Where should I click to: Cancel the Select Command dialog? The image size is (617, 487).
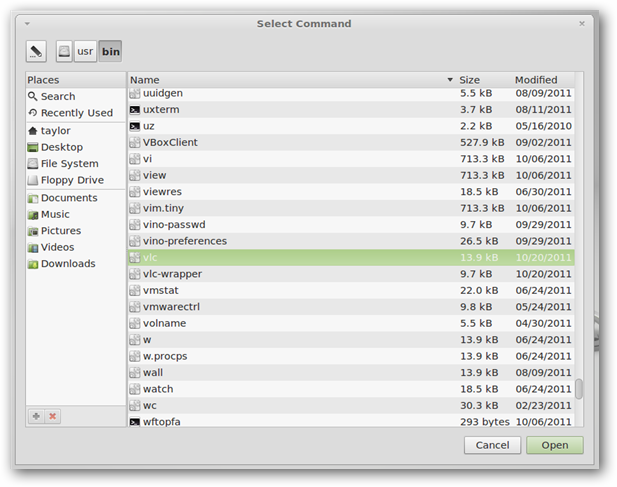(x=492, y=445)
